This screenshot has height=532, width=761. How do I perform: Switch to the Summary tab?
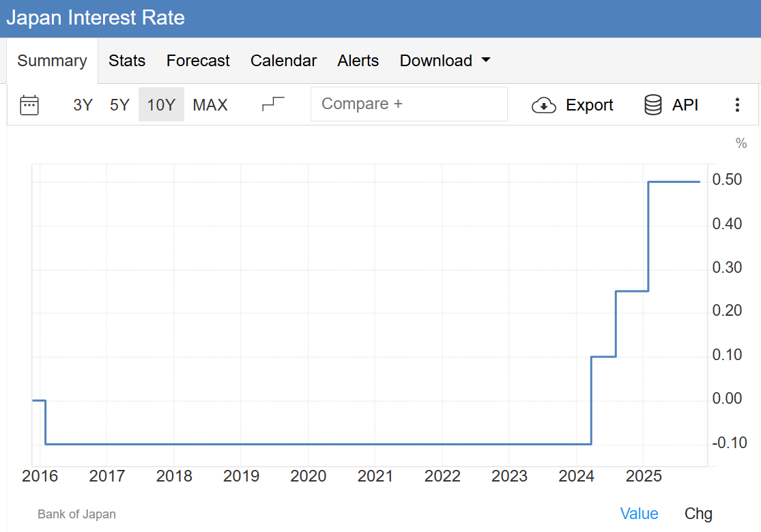click(52, 61)
